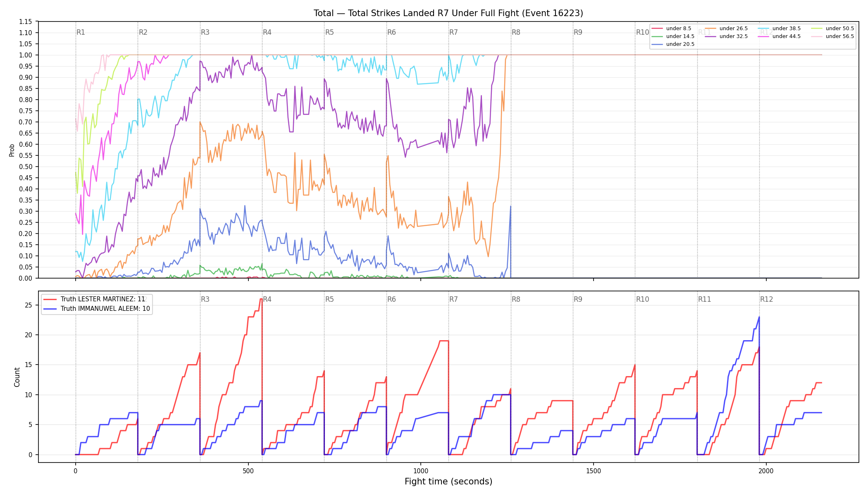Select the R12 round marker in the bottom Count chart

[767, 299]
